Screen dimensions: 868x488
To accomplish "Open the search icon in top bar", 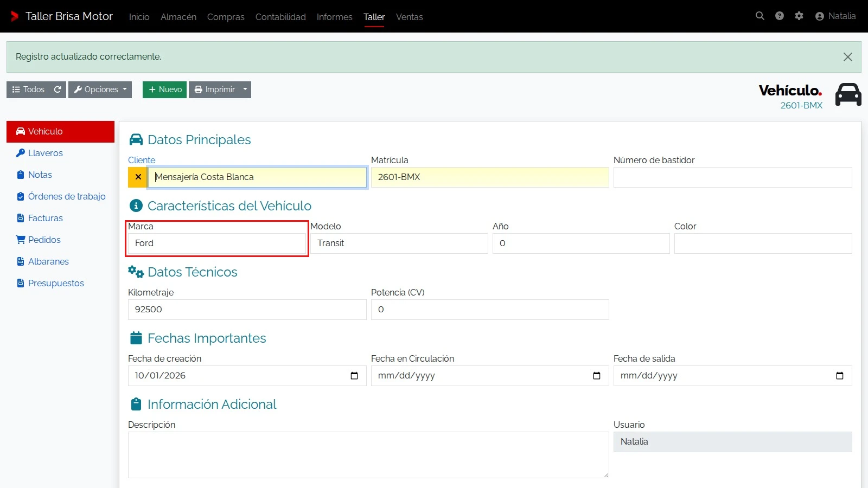I will click(x=760, y=16).
